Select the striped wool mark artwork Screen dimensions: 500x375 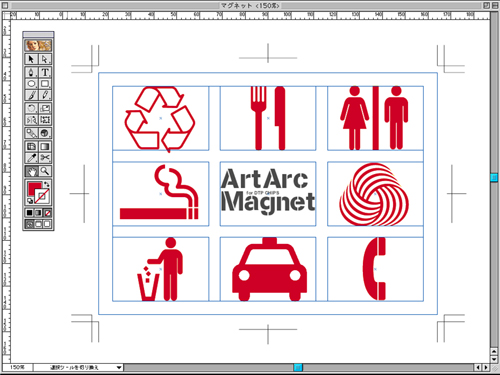pos(374,194)
